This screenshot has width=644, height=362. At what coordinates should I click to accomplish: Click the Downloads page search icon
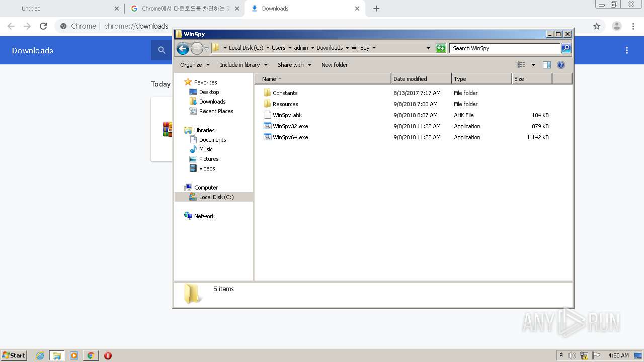point(162,50)
